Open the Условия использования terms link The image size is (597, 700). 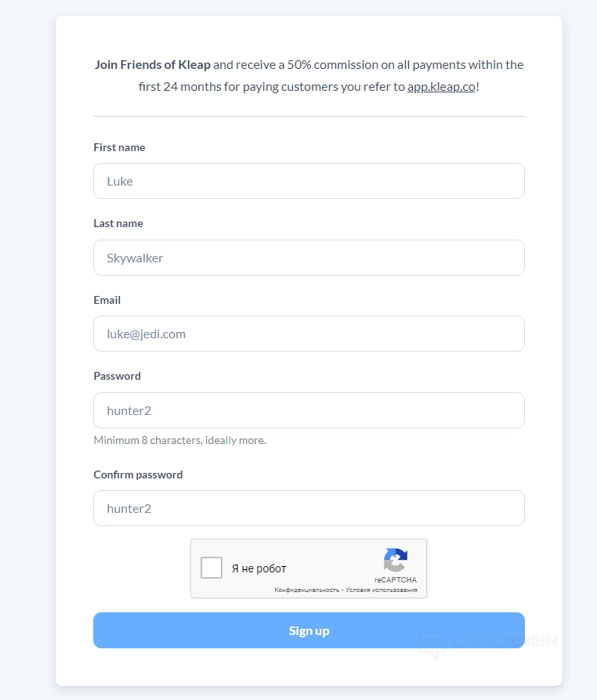coord(381,590)
